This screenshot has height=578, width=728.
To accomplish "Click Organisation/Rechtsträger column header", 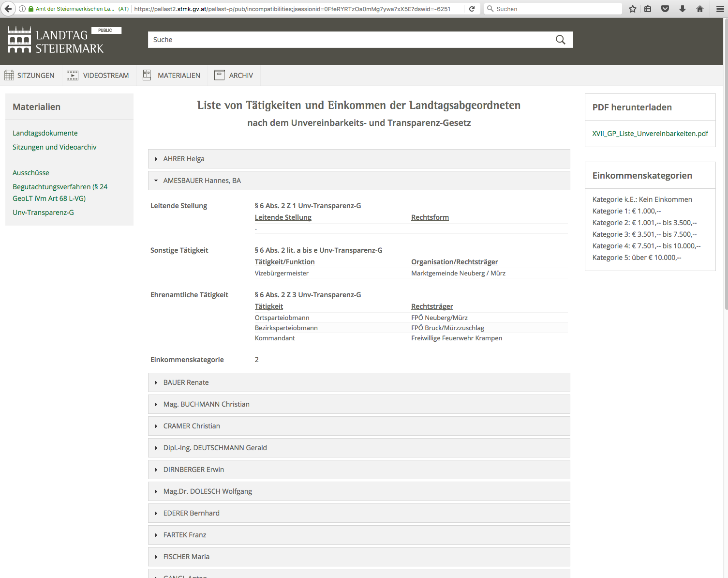I will [x=455, y=262].
